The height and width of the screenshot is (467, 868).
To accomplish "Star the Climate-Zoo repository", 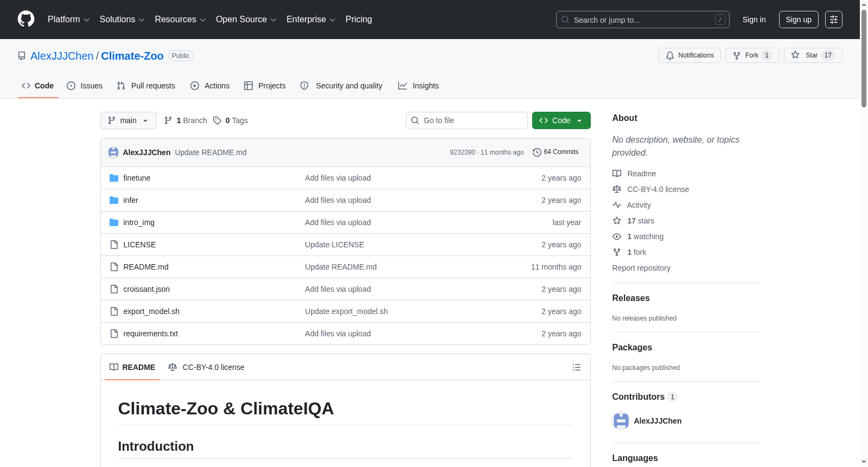I will coord(813,55).
